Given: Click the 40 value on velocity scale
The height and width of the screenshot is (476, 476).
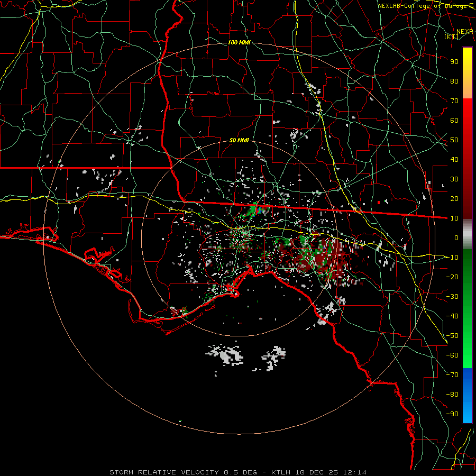Looking at the screenshot, I should [x=454, y=160].
